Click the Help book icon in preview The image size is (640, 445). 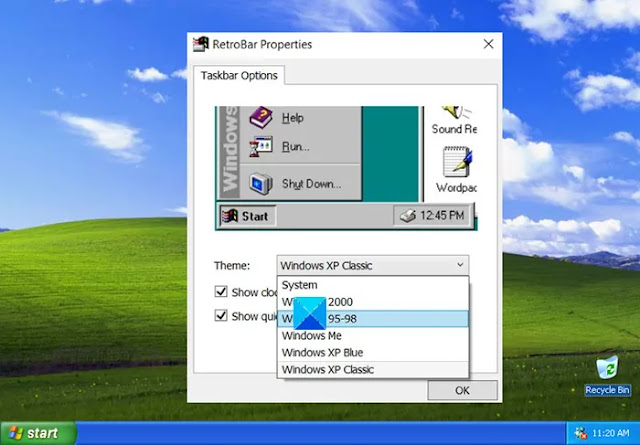click(261, 118)
